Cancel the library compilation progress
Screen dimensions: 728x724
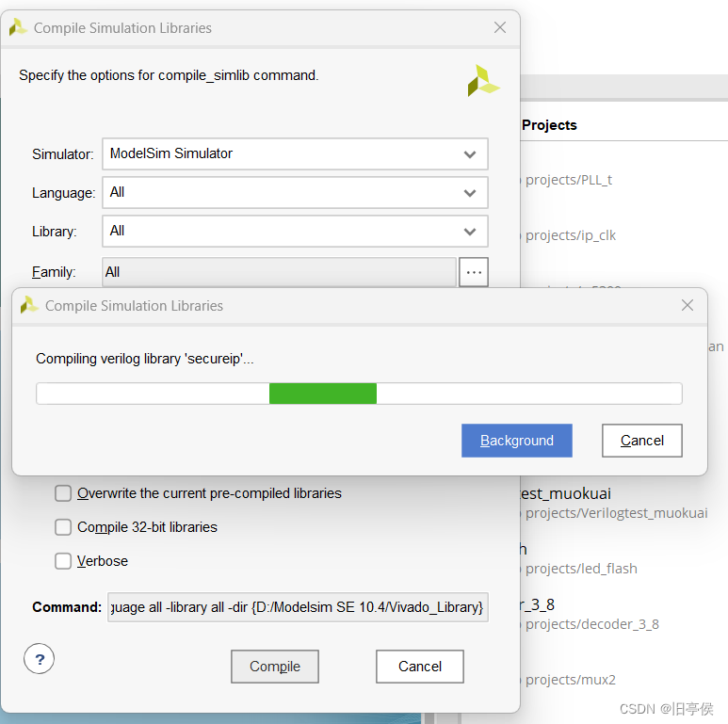(641, 440)
